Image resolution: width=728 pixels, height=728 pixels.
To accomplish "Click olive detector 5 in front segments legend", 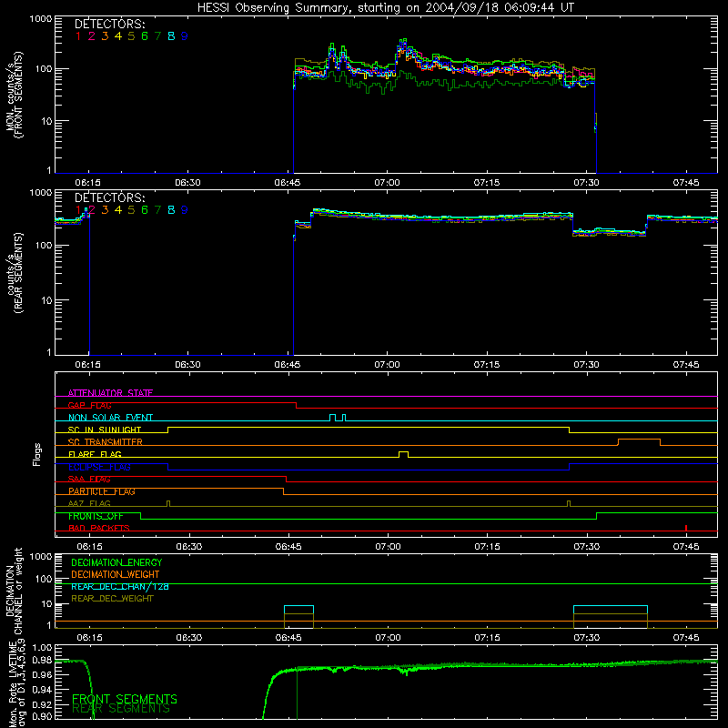I will point(131,35).
